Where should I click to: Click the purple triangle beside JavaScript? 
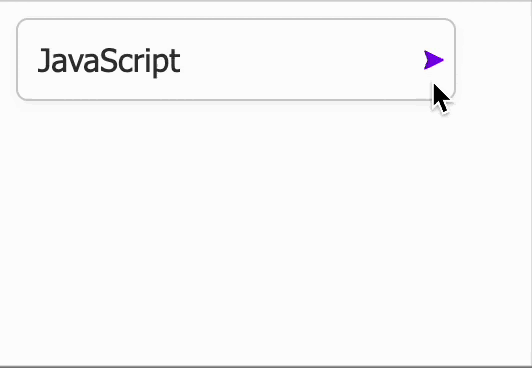click(433, 60)
